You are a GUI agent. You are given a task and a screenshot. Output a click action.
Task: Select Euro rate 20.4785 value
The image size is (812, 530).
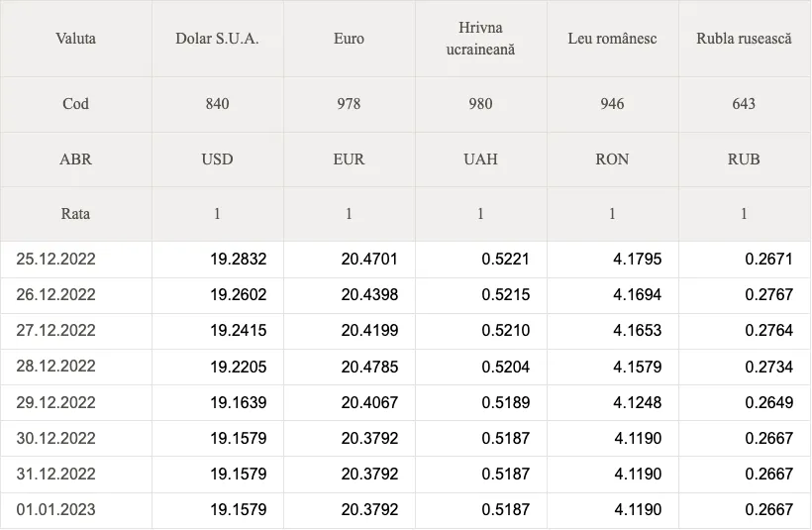(369, 367)
